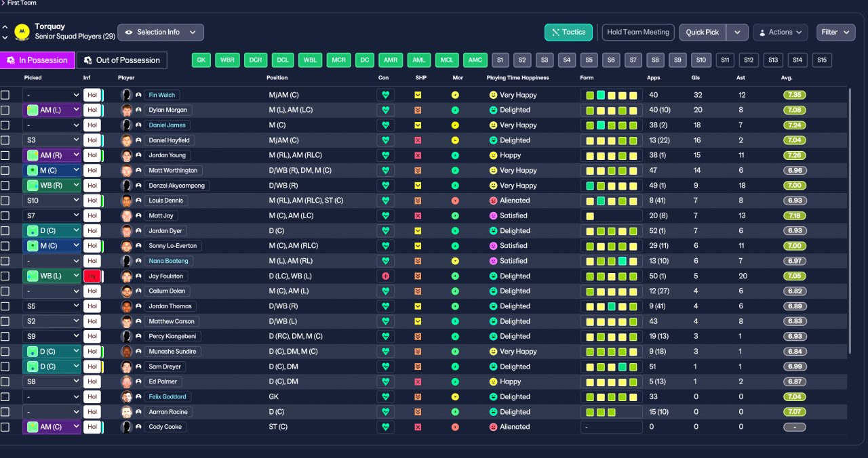This screenshot has height=458, width=868.
Task: Click Felix Goddard's morale icon
Action: [x=455, y=397]
